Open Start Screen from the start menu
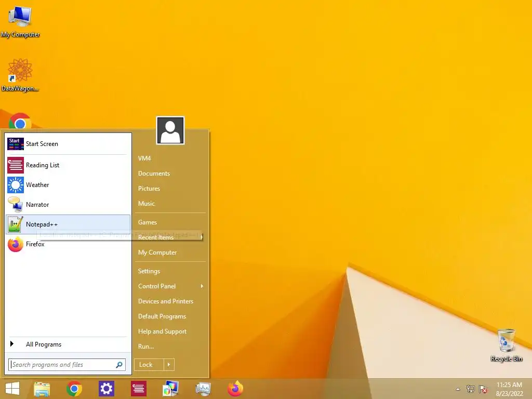This screenshot has width=532, height=399. tap(68, 144)
